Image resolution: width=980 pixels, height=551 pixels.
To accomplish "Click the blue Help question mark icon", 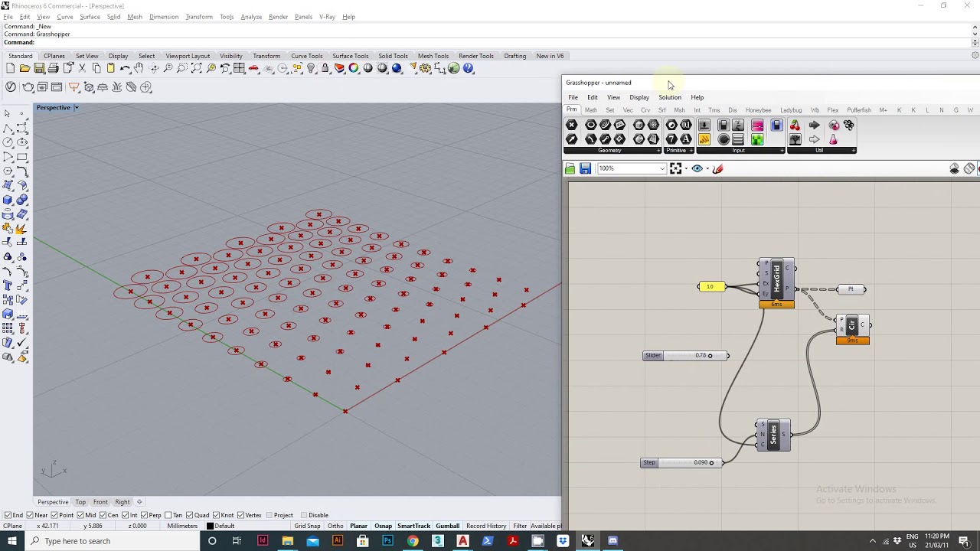I will tap(469, 68).
